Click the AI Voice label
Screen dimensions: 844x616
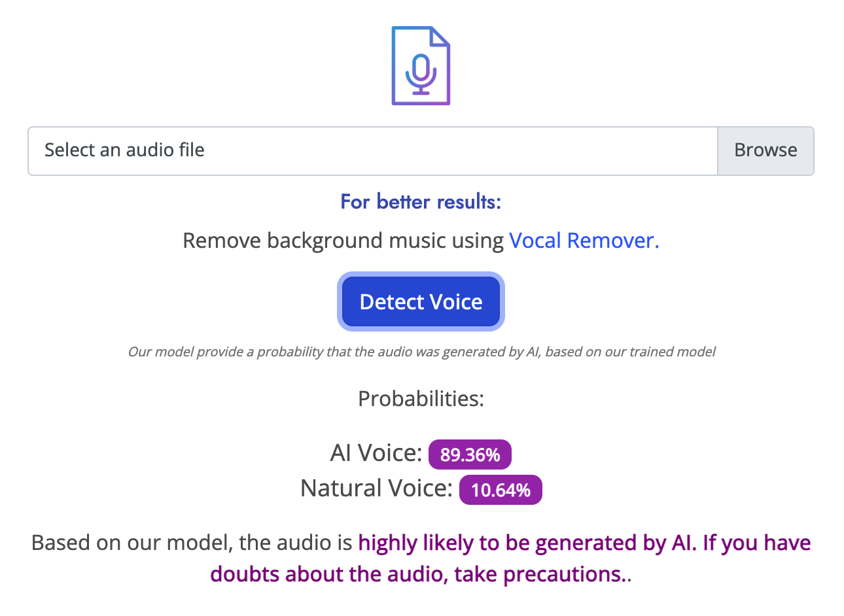pyautogui.click(x=376, y=453)
